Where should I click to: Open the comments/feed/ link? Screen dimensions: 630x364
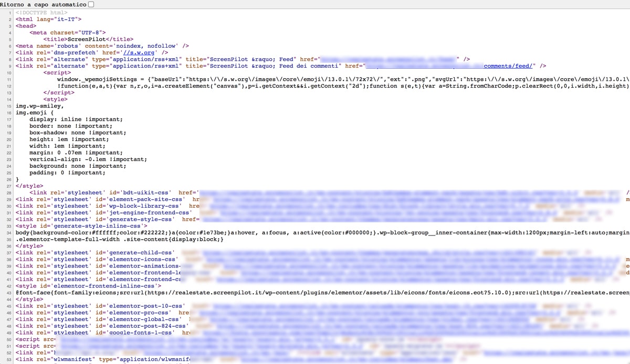click(x=509, y=66)
